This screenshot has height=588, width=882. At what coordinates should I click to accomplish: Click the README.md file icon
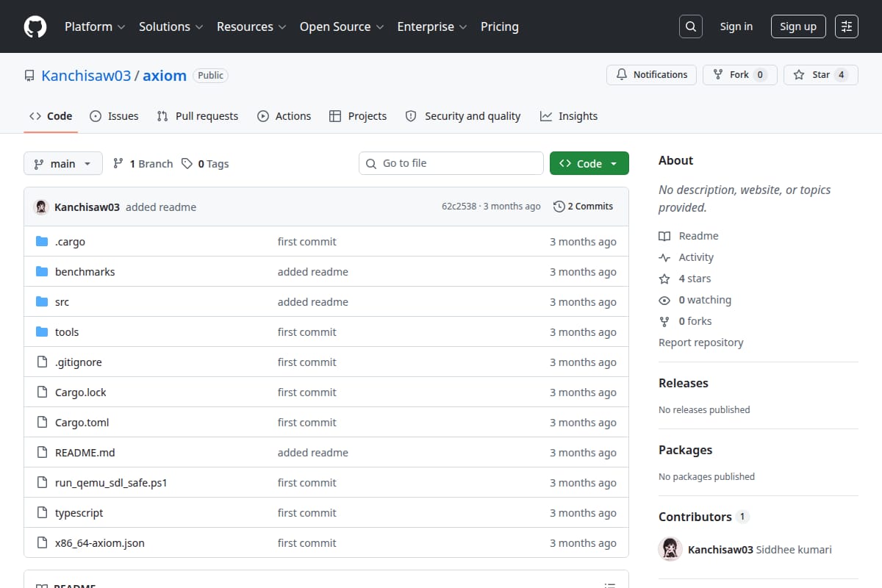click(42, 453)
